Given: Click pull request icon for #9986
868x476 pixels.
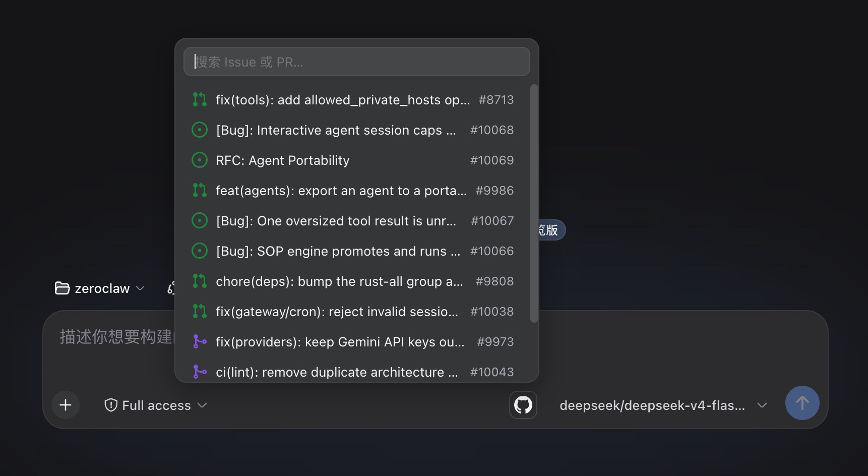Looking at the screenshot, I should (200, 191).
